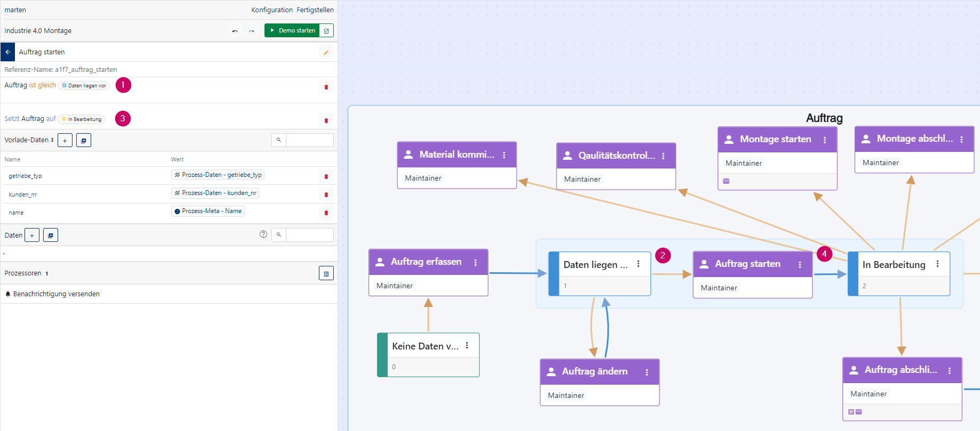980x431 pixels.
Task: Open the Qaulitätskontrol... node options menu
Action: tap(663, 156)
